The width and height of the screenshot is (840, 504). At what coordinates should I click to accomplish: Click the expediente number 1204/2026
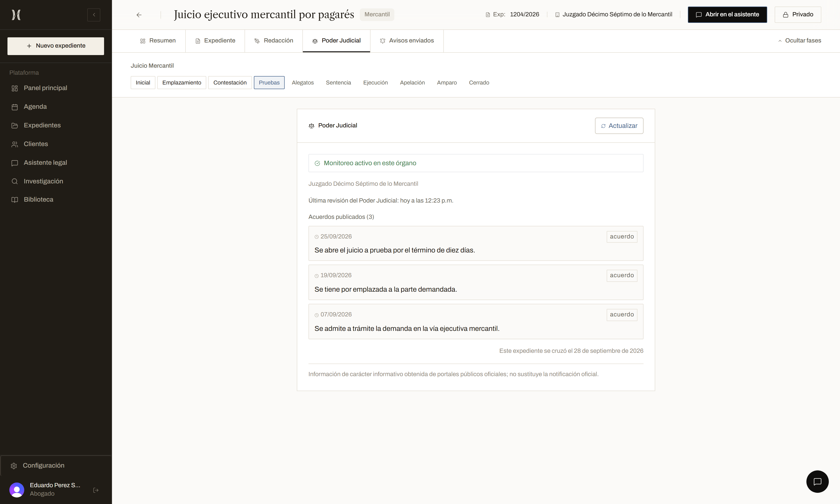click(524, 15)
